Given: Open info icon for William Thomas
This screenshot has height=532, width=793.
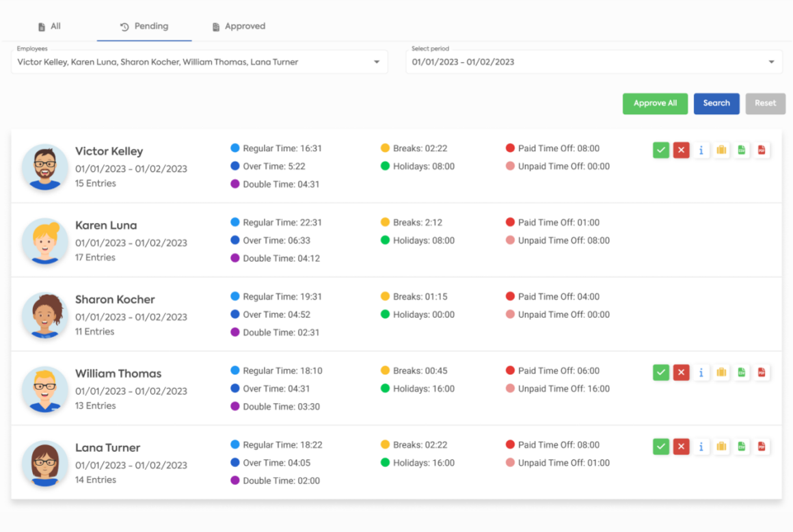Looking at the screenshot, I should point(701,373).
